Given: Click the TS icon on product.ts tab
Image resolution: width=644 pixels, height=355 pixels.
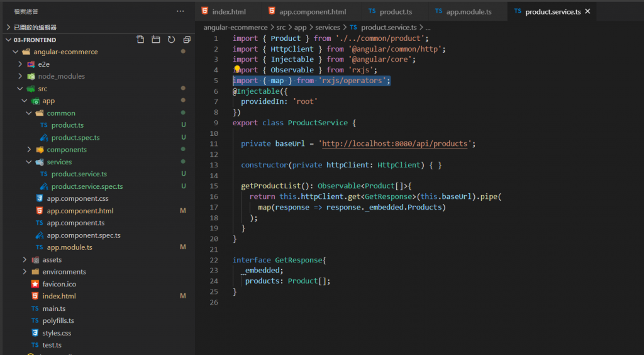Looking at the screenshot, I should pos(372,11).
